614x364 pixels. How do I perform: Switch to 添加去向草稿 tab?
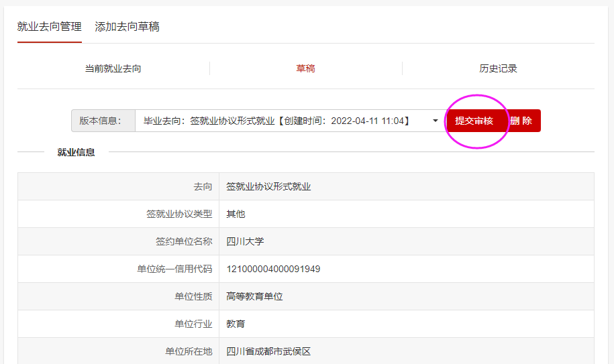click(127, 27)
